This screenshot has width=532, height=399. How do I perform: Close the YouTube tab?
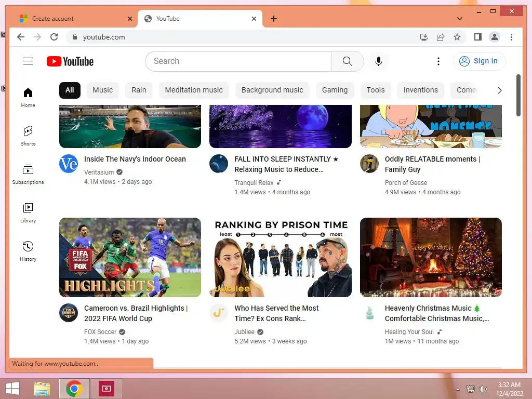coord(254,19)
